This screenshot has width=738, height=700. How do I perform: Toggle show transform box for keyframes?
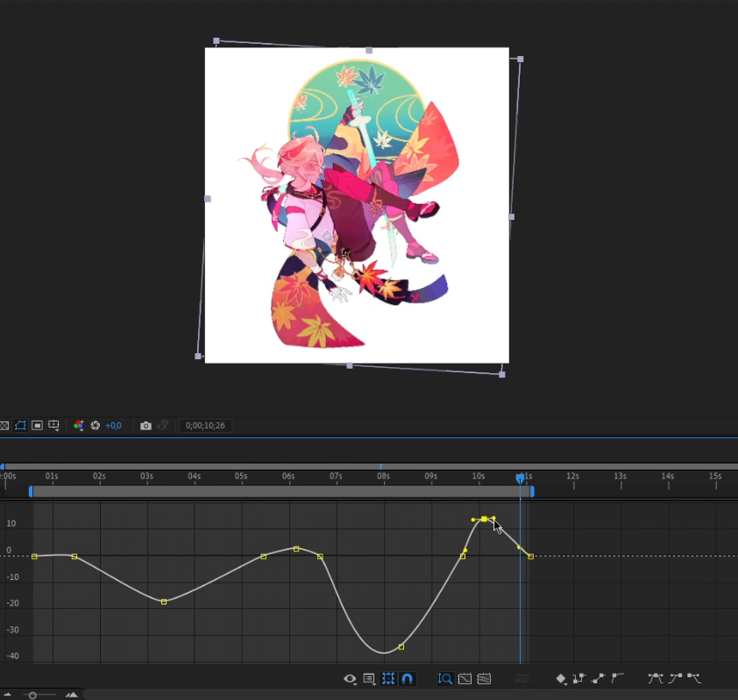pos(388,678)
